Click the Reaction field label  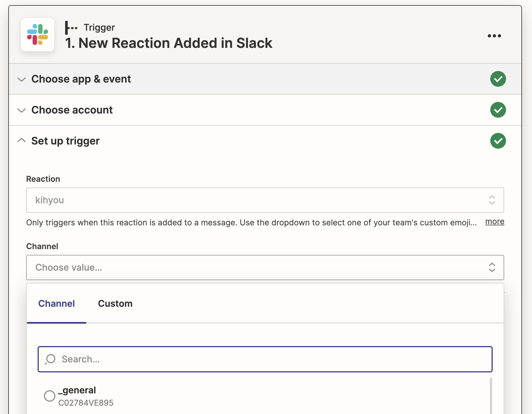[43, 179]
